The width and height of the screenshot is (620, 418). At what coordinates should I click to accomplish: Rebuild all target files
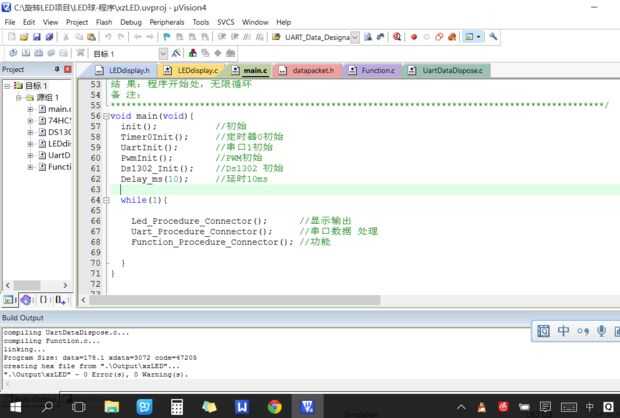[x=38, y=53]
